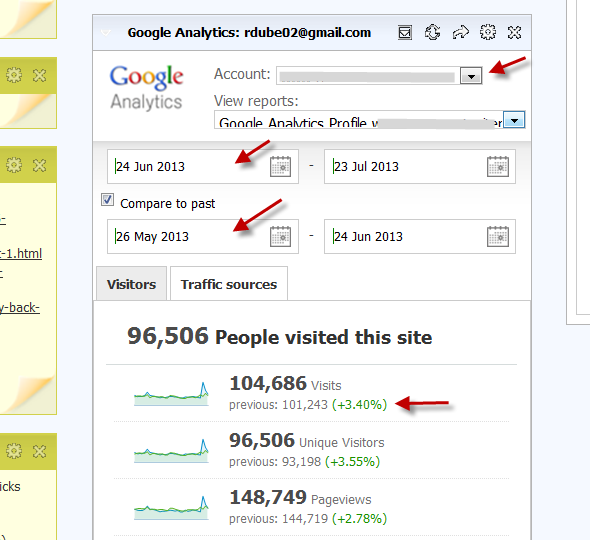Click the Pageviews sparkline chart

171,508
